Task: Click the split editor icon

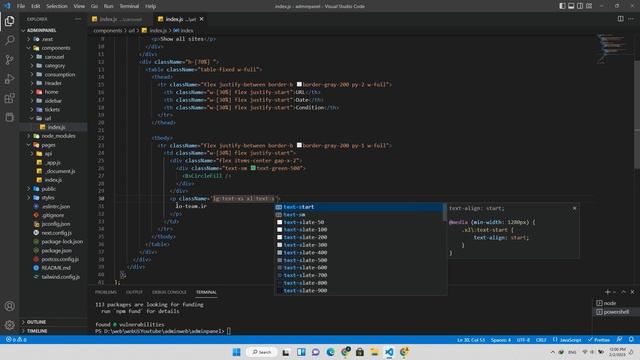Action: click(620, 19)
